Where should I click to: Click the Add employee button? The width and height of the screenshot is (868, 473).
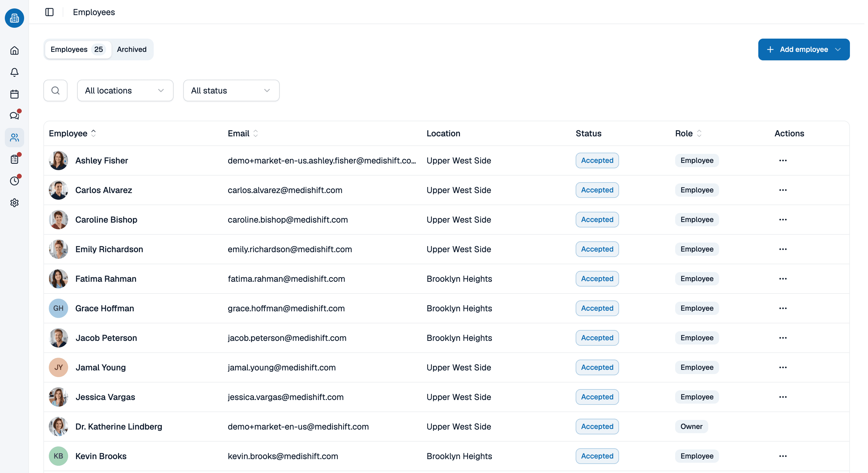pyautogui.click(x=804, y=49)
